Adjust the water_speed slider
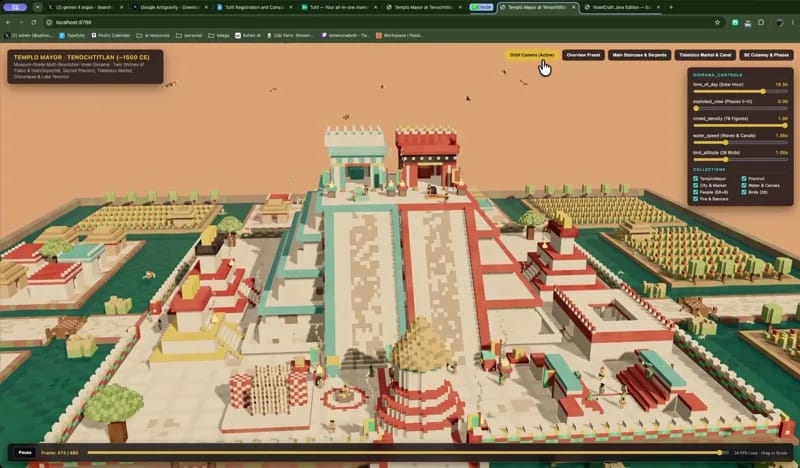The image size is (800, 468). click(x=740, y=142)
